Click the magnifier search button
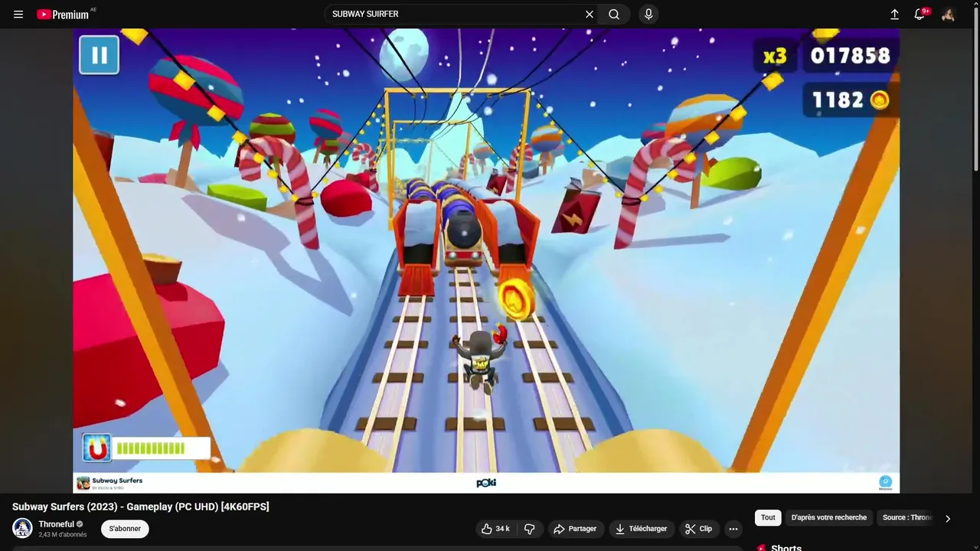This screenshot has height=551, width=980. pos(614,14)
